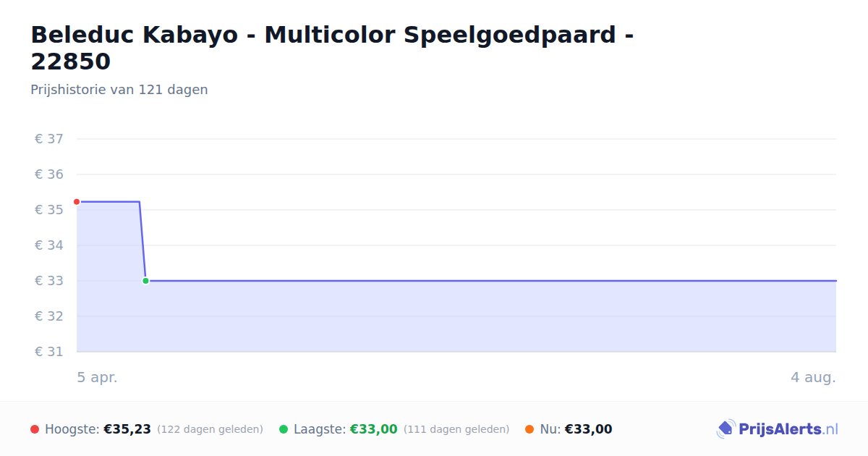
Task: Click the € 33 axis label
Action: click(x=49, y=281)
